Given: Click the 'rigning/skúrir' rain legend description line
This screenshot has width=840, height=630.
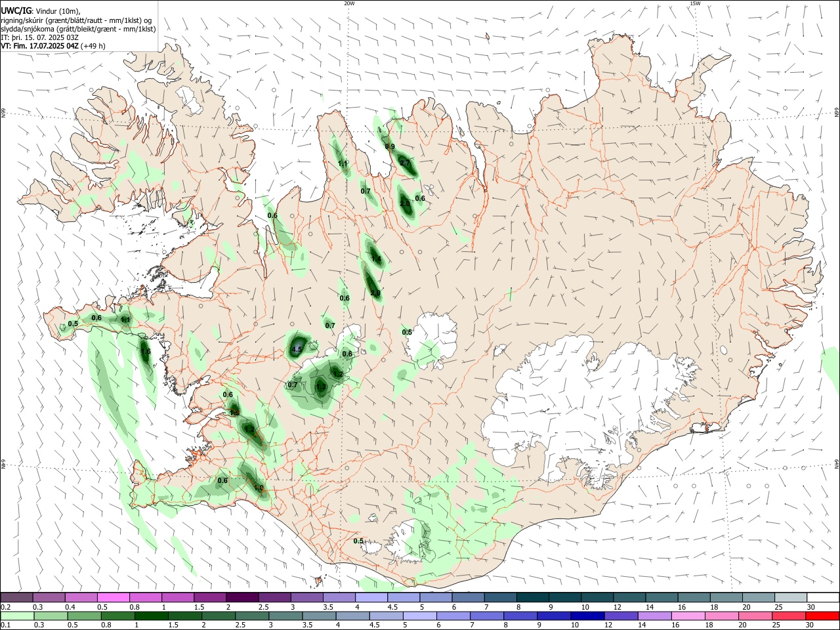Looking at the screenshot, I should [77, 20].
